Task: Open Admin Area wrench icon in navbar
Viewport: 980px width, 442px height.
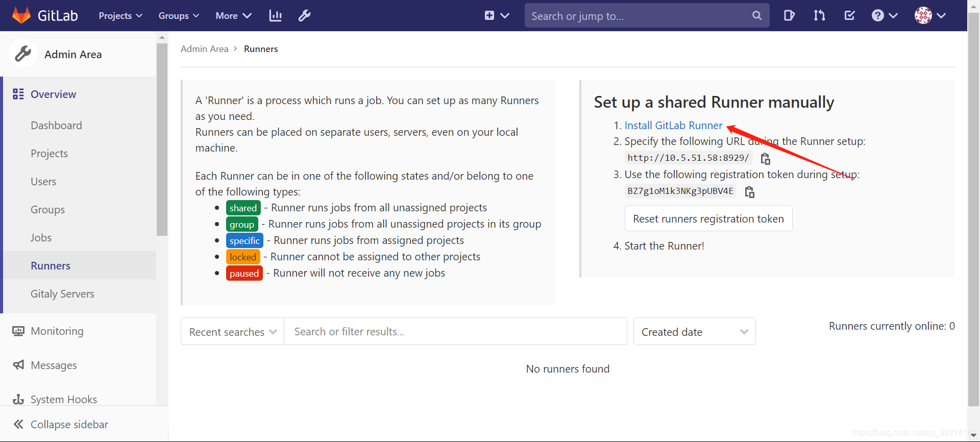Action: tap(305, 16)
